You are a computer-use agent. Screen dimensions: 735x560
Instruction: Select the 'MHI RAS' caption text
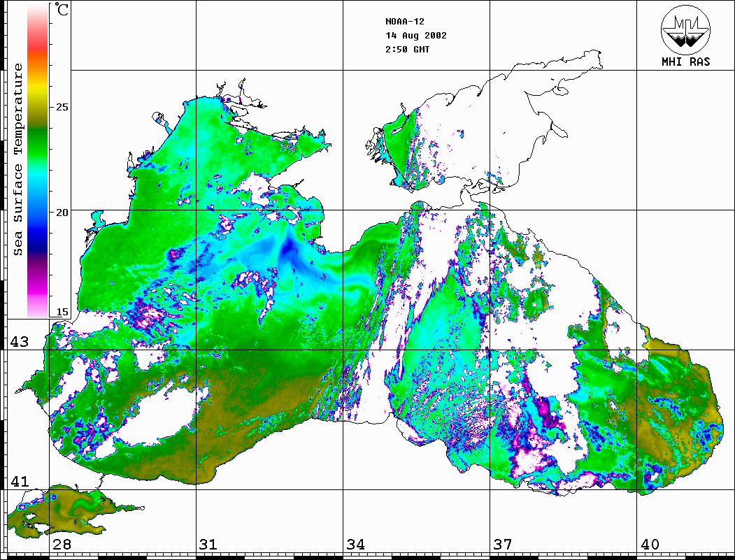[686, 62]
